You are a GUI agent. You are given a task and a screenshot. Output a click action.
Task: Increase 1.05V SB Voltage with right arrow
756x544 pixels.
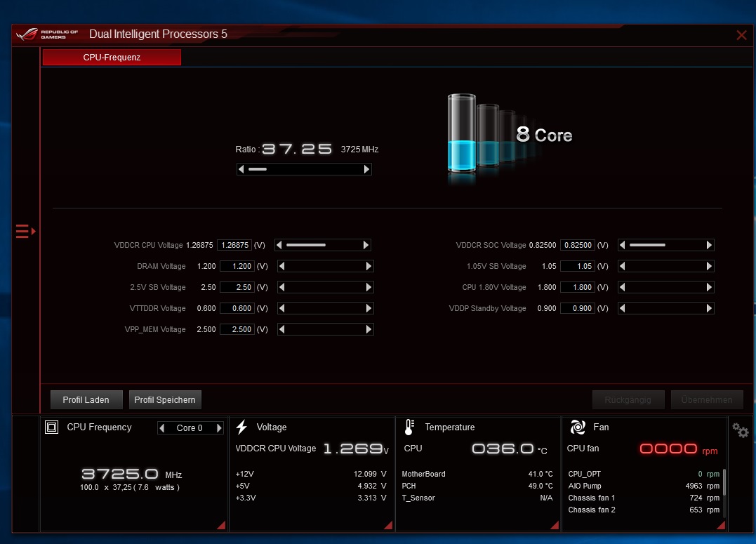709,266
